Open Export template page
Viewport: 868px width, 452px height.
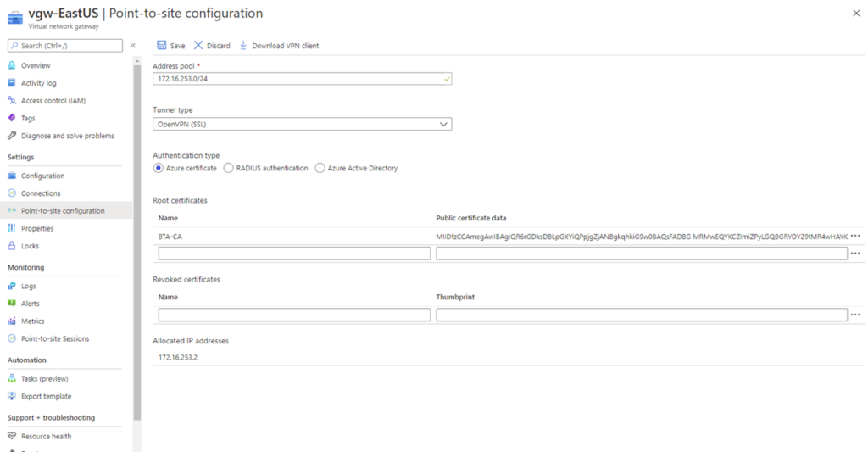point(46,396)
